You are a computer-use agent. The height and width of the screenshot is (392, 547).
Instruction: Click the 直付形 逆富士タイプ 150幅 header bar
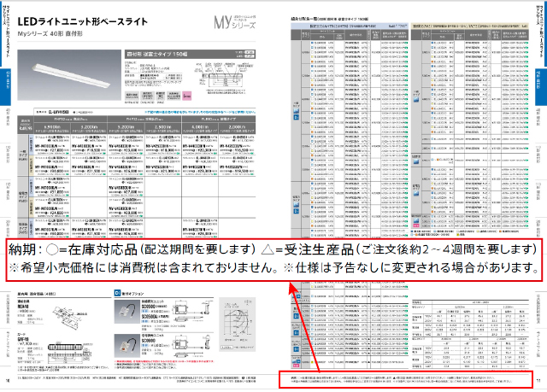click(x=159, y=52)
